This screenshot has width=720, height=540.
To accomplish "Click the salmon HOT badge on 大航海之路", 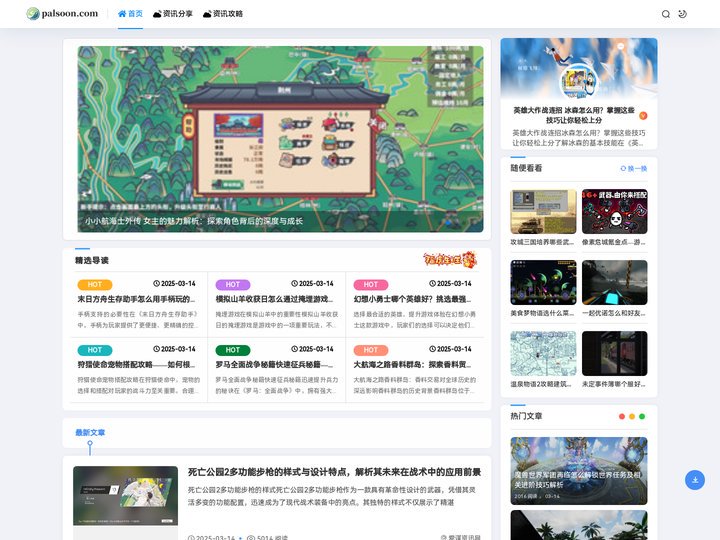I will click(371, 350).
